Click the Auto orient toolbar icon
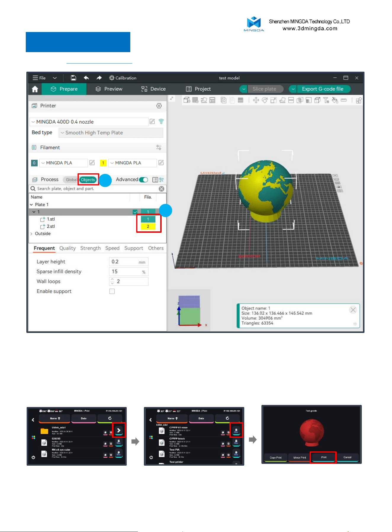Viewport: 392px width, 532px height. point(204,100)
